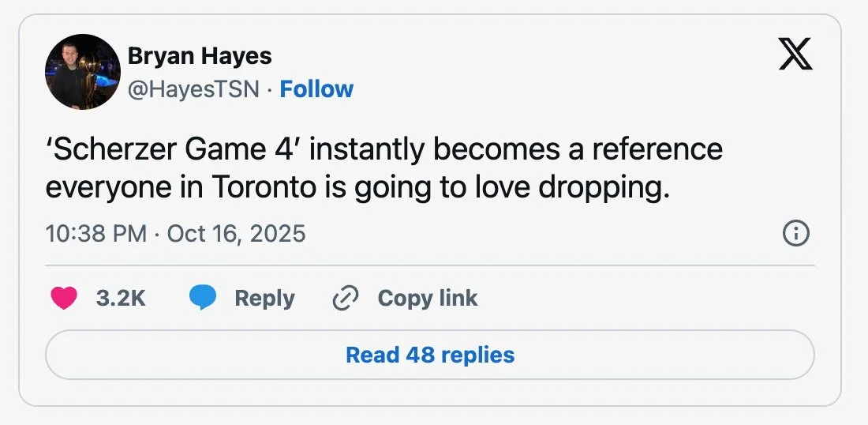Open the info circle icon
868x425 pixels.
[795, 234]
